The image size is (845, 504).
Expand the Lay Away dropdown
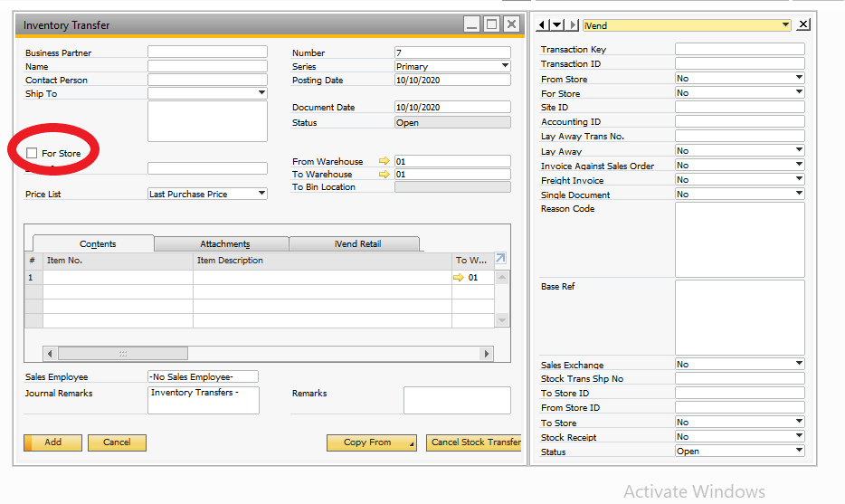[799, 150]
